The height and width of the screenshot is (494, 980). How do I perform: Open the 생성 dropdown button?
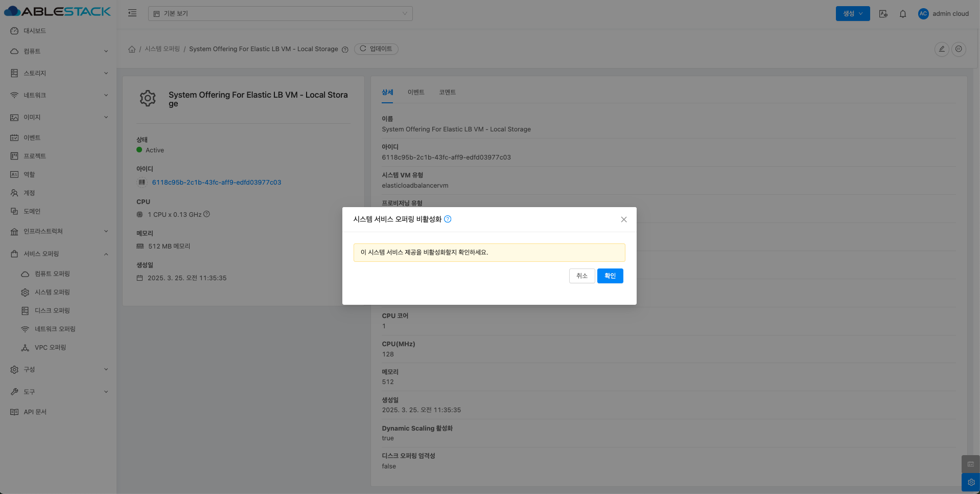click(852, 13)
